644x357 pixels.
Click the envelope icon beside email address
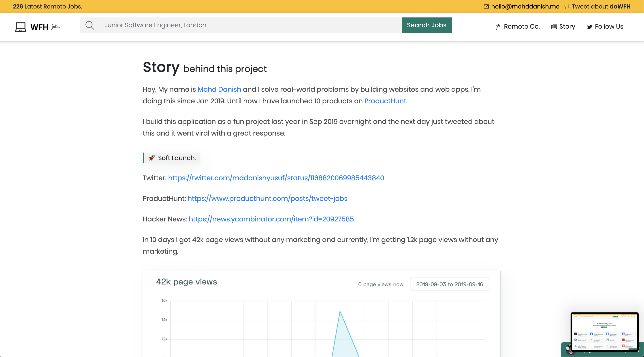click(486, 6)
